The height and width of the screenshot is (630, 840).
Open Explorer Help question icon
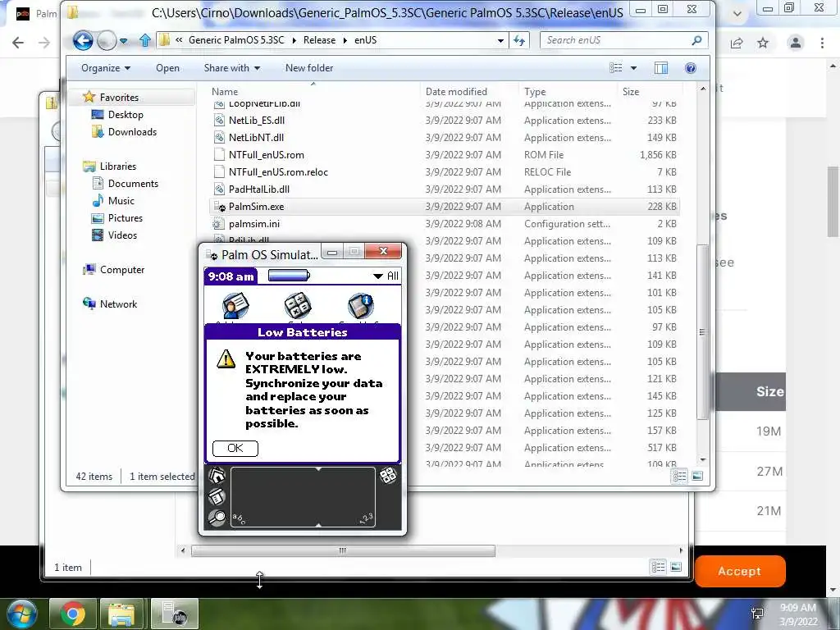coord(691,68)
